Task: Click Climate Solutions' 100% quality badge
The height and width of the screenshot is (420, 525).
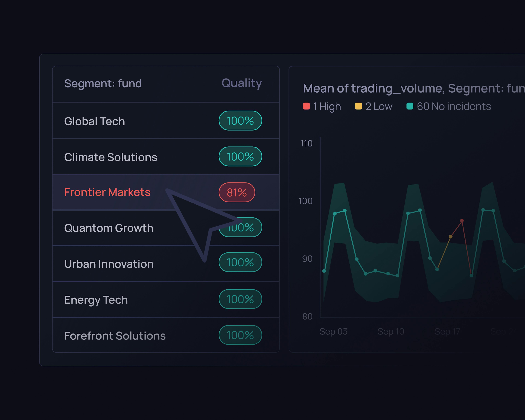Action: click(x=240, y=157)
